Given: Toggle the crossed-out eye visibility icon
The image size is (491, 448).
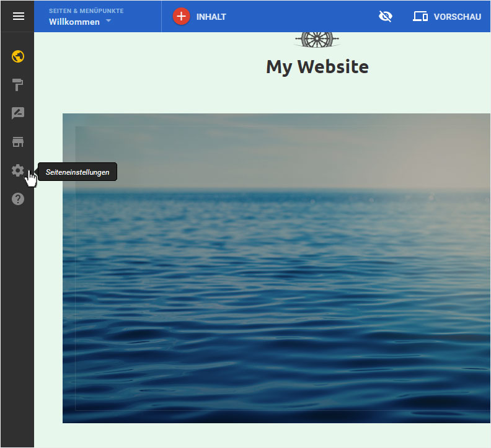Looking at the screenshot, I should [385, 16].
